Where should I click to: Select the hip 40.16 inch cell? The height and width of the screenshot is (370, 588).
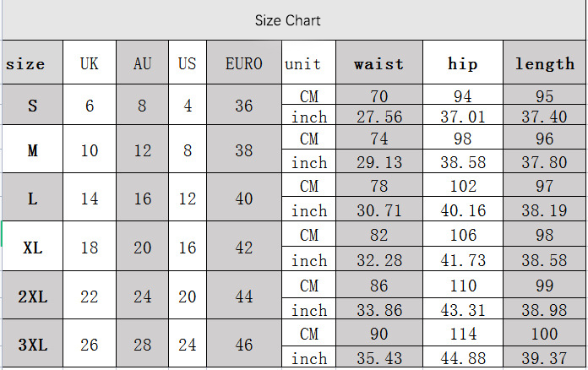462,210
